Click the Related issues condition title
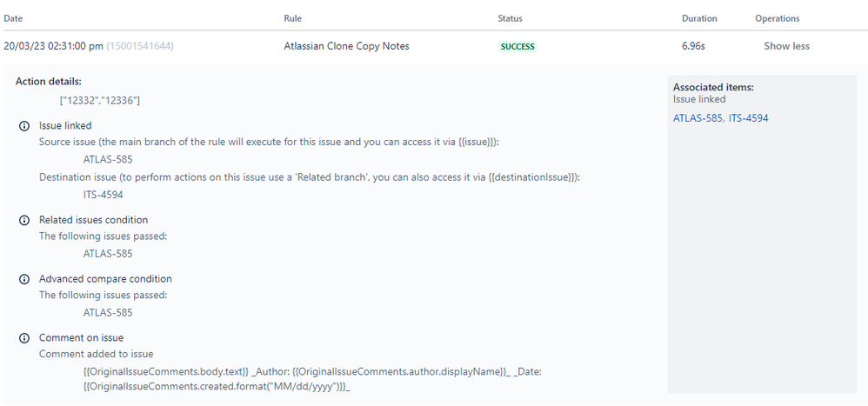Screen dimensions: 868x406 pos(94,220)
